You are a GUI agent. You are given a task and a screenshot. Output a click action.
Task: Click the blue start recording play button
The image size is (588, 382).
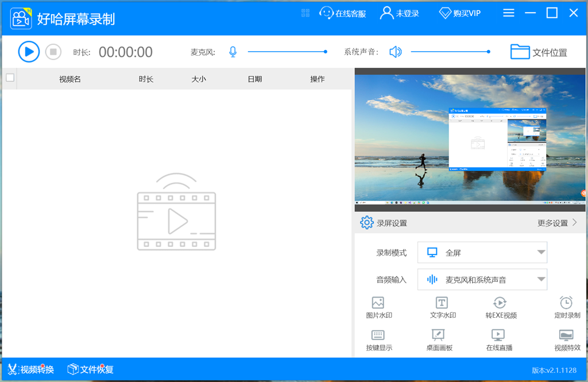[29, 52]
